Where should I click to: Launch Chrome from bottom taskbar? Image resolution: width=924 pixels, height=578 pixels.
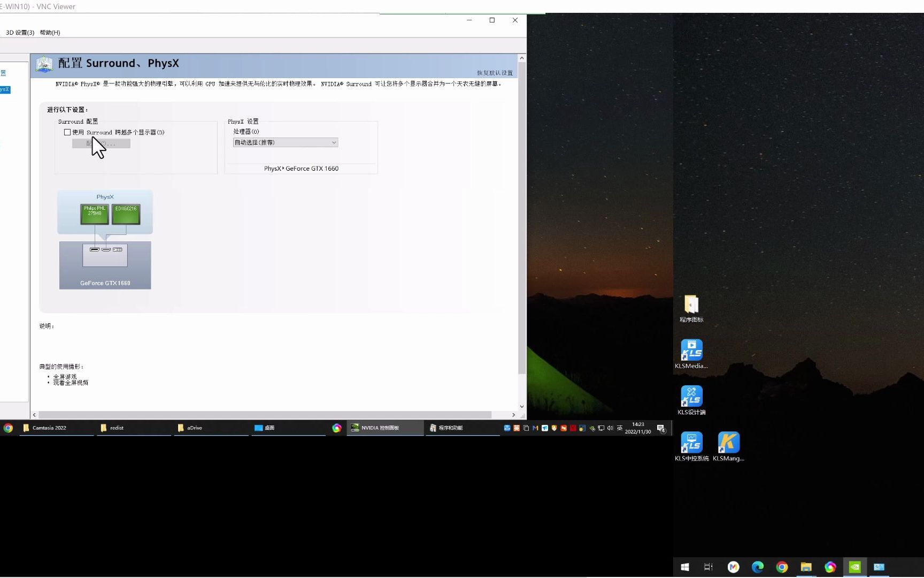pos(782,567)
